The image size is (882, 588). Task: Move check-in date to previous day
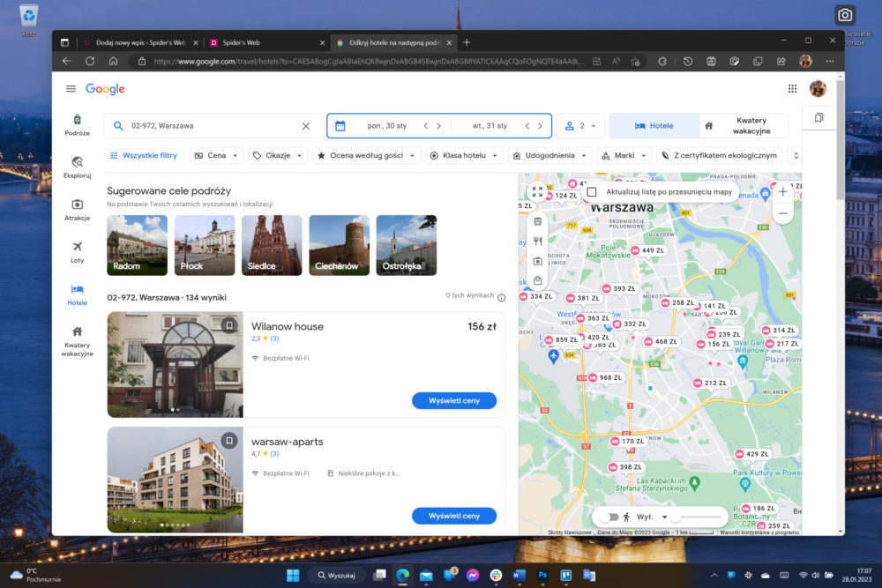coord(426,126)
